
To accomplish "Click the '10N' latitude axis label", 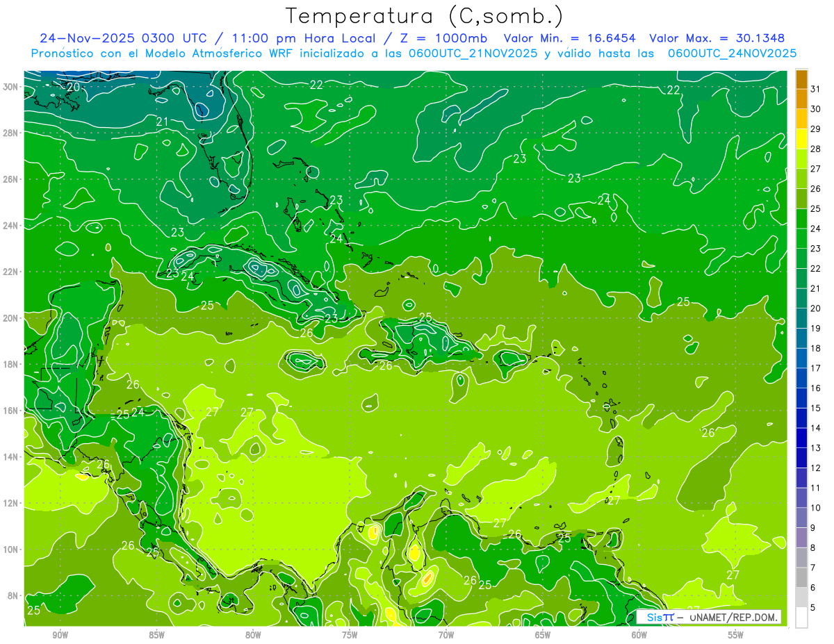I will (x=10, y=550).
